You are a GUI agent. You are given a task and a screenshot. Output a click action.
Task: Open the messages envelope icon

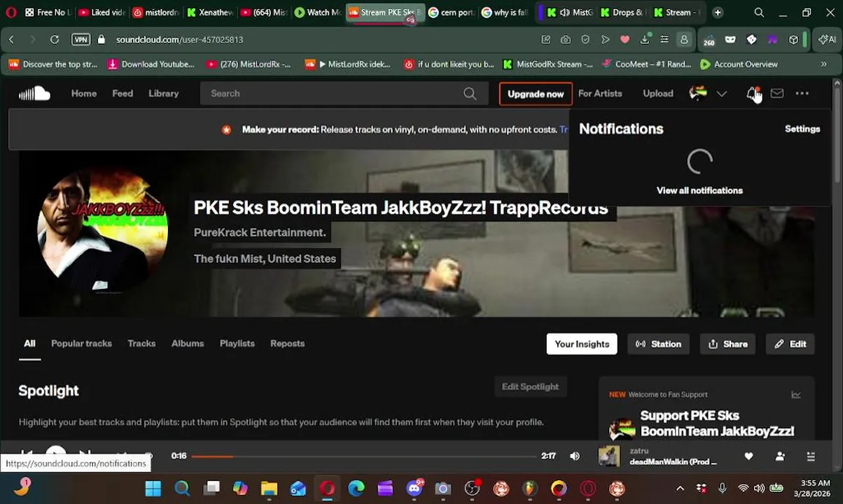point(777,93)
